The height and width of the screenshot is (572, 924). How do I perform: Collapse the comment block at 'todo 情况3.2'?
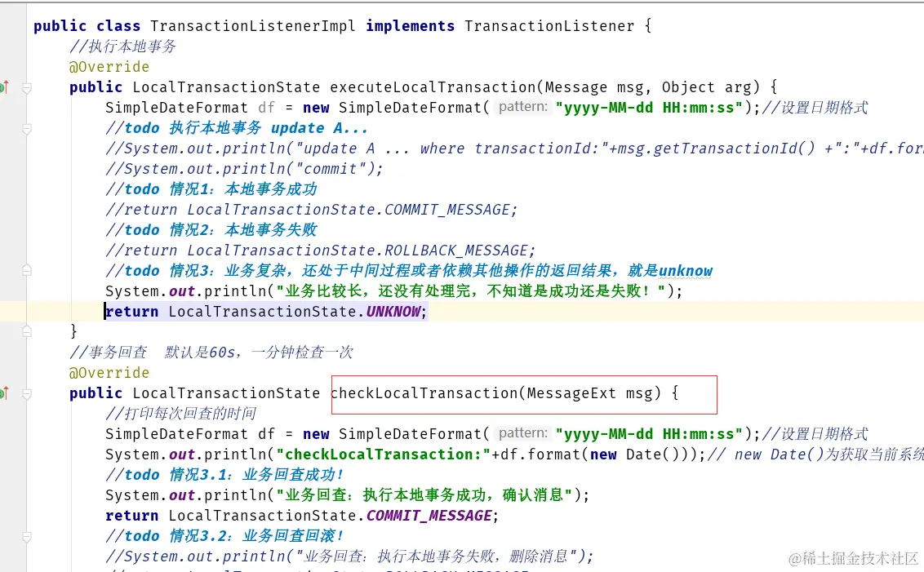click(x=26, y=537)
